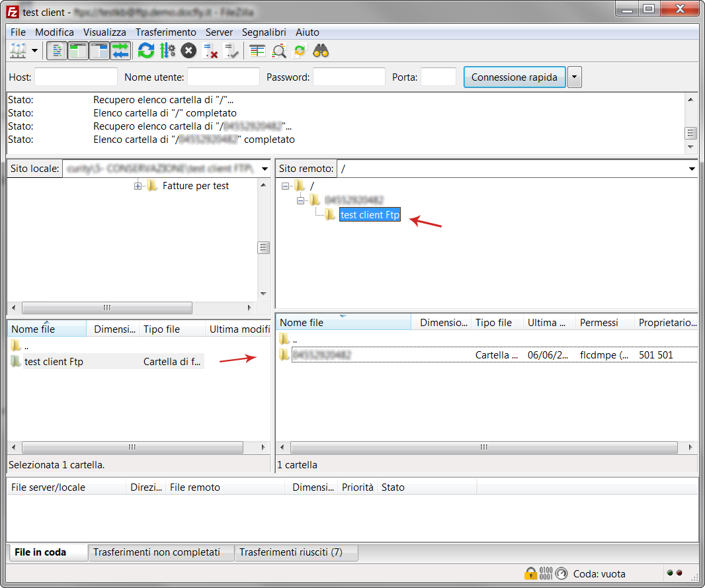Open the Aiuto menu

307,32
